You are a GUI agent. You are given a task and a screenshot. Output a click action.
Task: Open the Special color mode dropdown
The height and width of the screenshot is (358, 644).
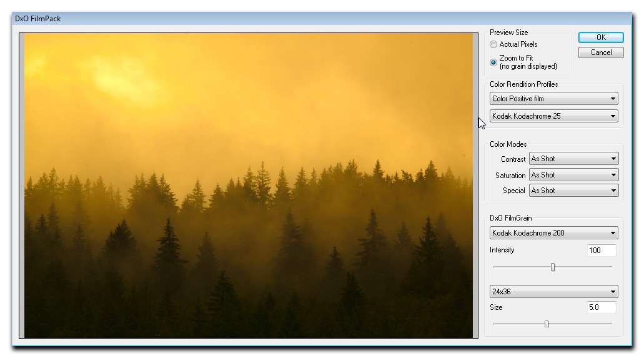(574, 191)
